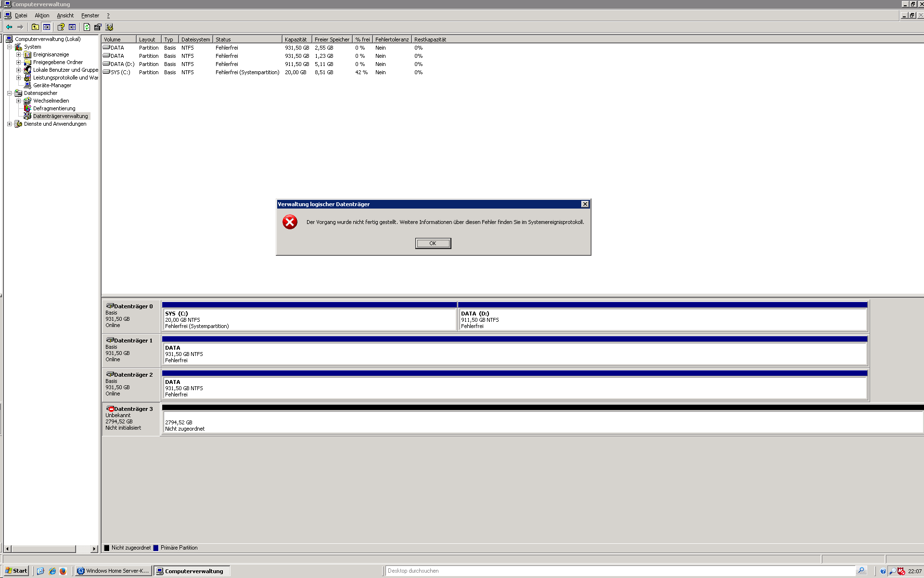Viewport: 924px width, 578px height.
Task: Select Computerverwaltung (Lokal) root node
Action: [48, 39]
